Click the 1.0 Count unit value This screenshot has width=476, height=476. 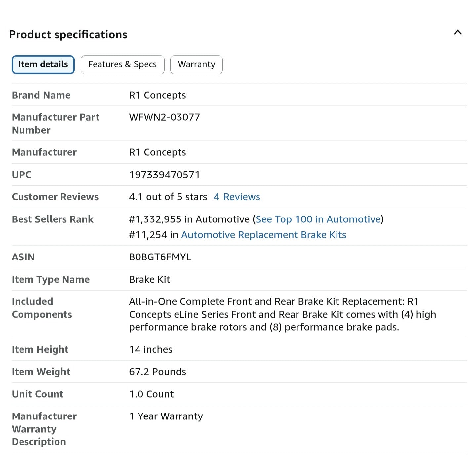coord(151,394)
